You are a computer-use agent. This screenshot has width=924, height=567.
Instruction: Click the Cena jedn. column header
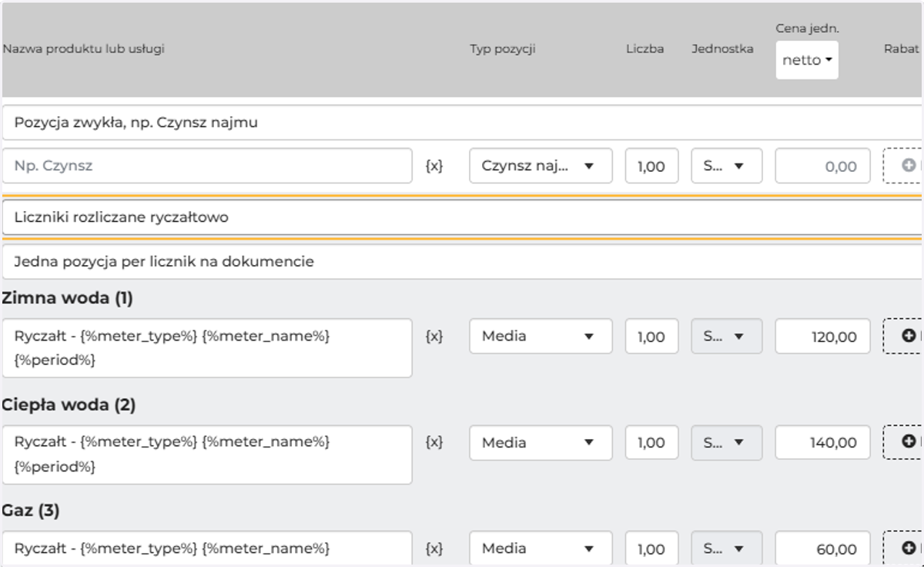(x=807, y=29)
